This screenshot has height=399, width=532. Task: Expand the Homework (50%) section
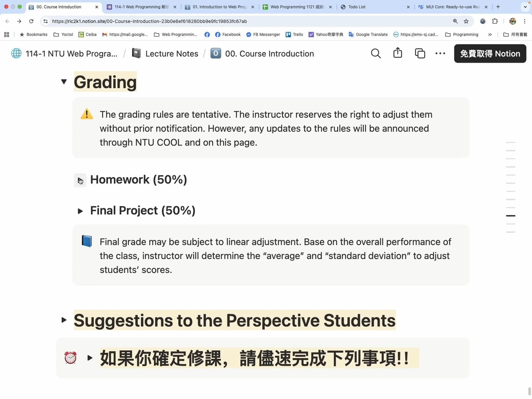point(80,180)
